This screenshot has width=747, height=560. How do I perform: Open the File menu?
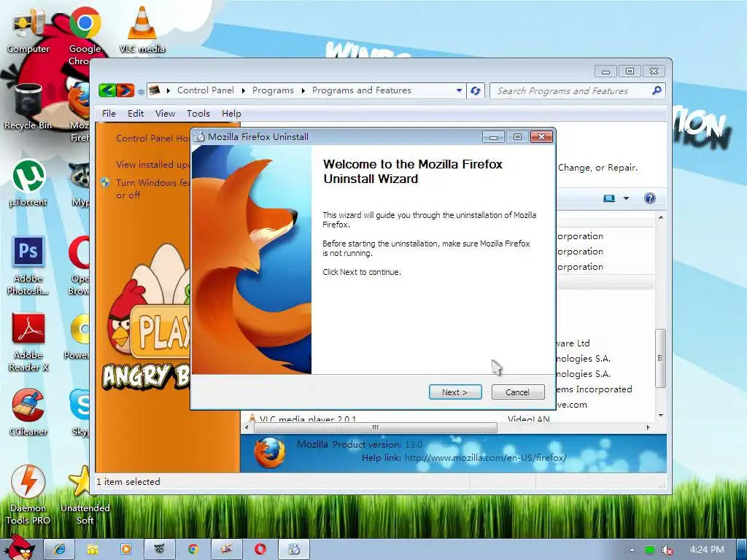click(109, 113)
